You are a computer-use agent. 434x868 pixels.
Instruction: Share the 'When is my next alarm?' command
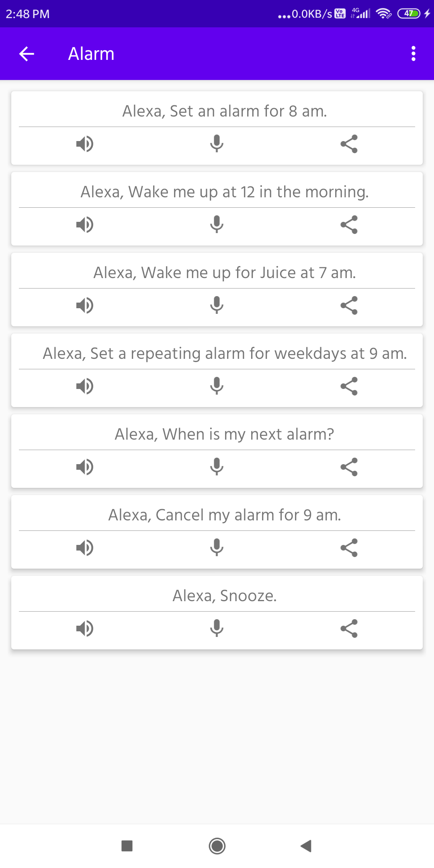tap(349, 467)
